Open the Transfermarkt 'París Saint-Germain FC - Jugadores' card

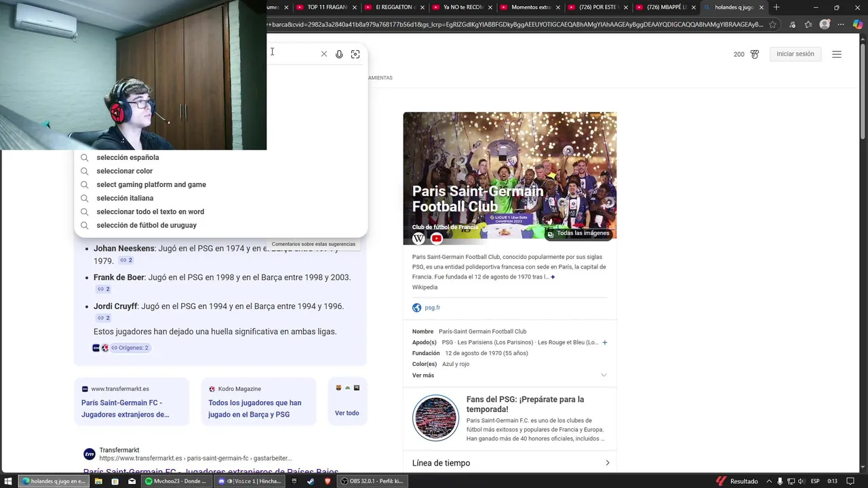point(132,403)
